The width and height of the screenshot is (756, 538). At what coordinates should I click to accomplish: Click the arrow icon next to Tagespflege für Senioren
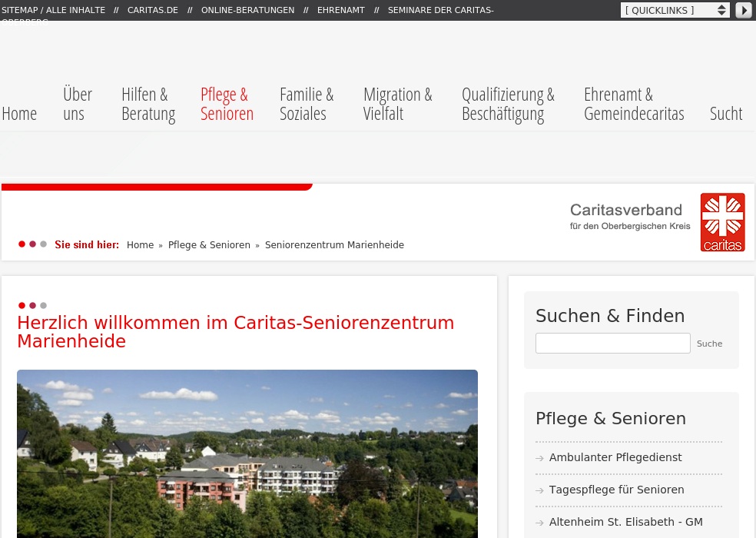540,490
